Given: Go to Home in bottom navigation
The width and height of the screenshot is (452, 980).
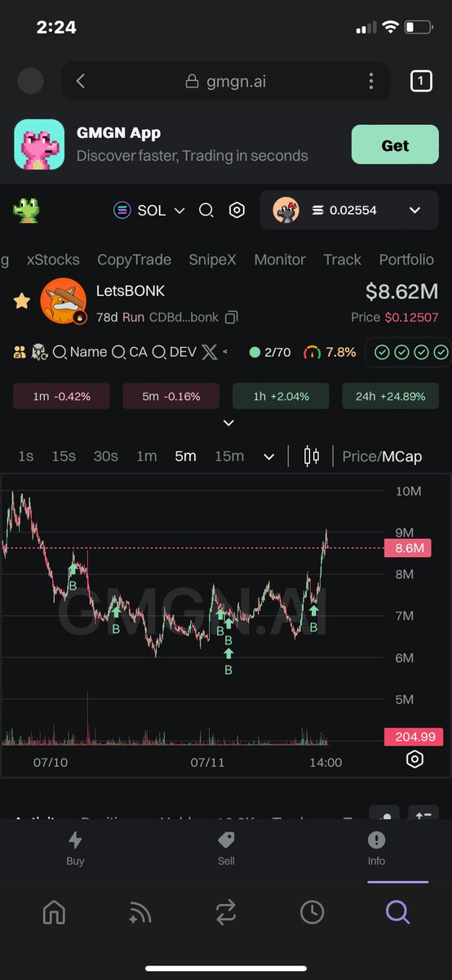Looking at the screenshot, I should pyautogui.click(x=54, y=911).
